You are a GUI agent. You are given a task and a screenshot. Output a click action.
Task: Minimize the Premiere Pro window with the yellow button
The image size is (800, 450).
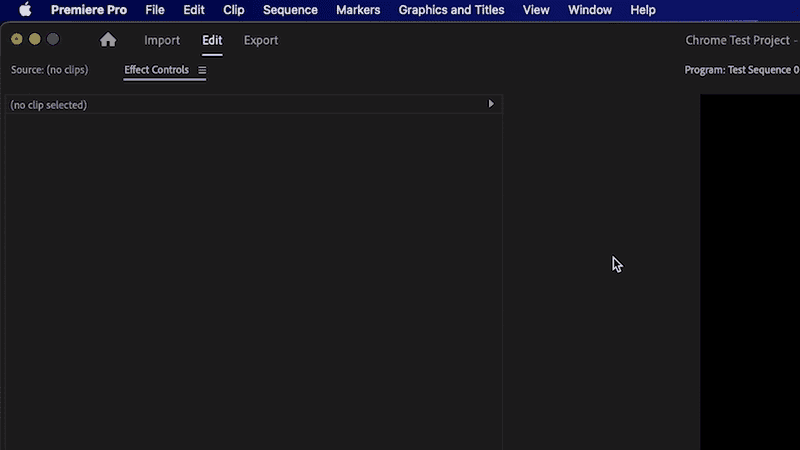(x=35, y=39)
